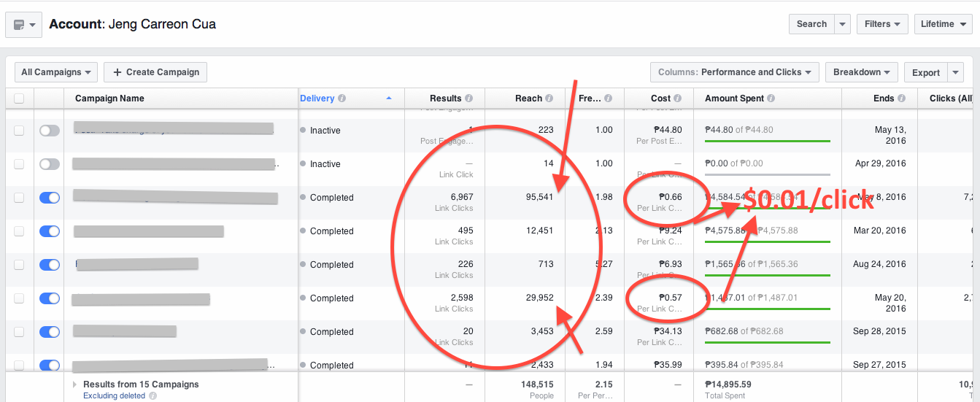Click Completed status in the 226 results row
The width and height of the screenshot is (980, 402).
point(331,265)
